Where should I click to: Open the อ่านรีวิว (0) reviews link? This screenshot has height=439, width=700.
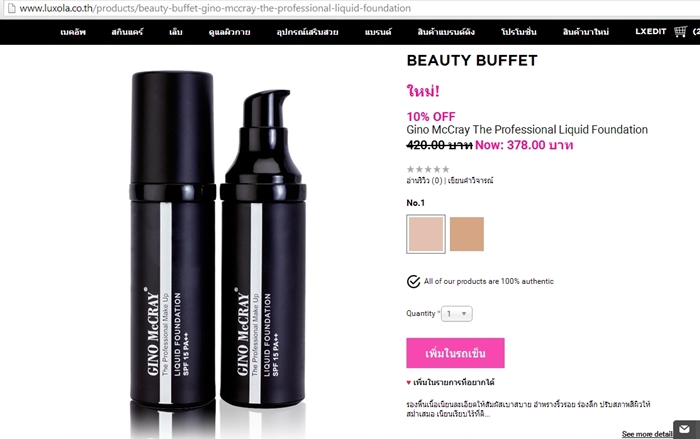coord(424,180)
